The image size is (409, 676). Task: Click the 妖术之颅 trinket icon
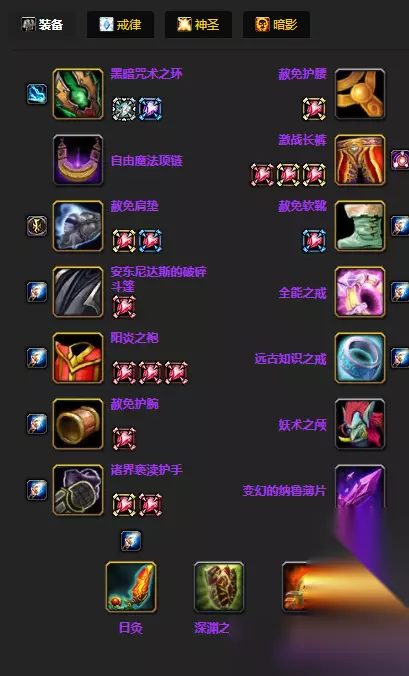click(360, 424)
